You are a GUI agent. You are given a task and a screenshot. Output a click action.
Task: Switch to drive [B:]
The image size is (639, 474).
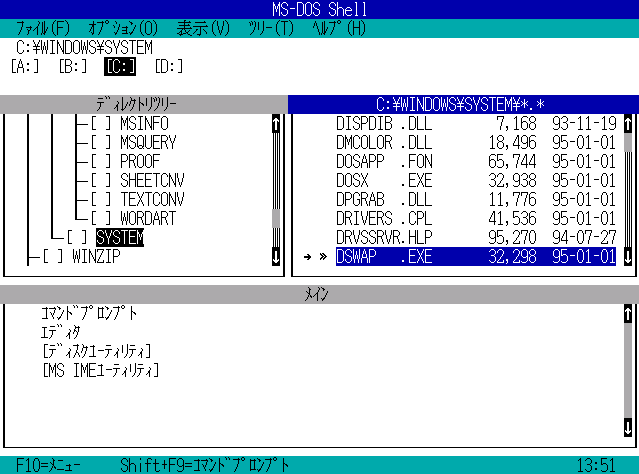point(73,66)
